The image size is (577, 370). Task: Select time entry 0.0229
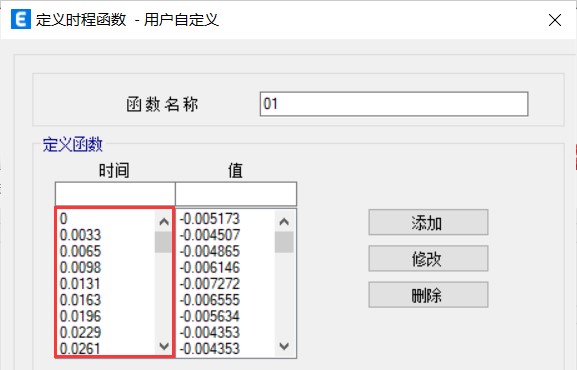80,332
